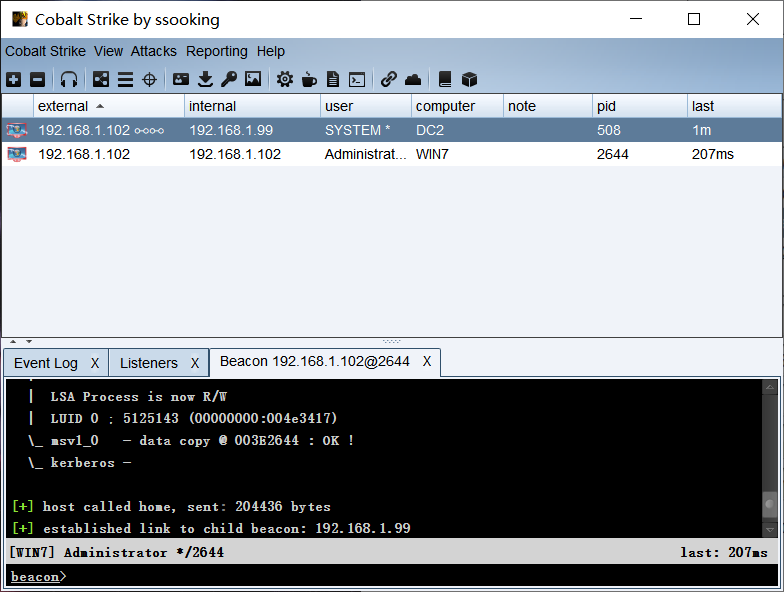The height and width of the screenshot is (592, 784).
Task: Click the gear payload generator icon
Action: (x=284, y=79)
